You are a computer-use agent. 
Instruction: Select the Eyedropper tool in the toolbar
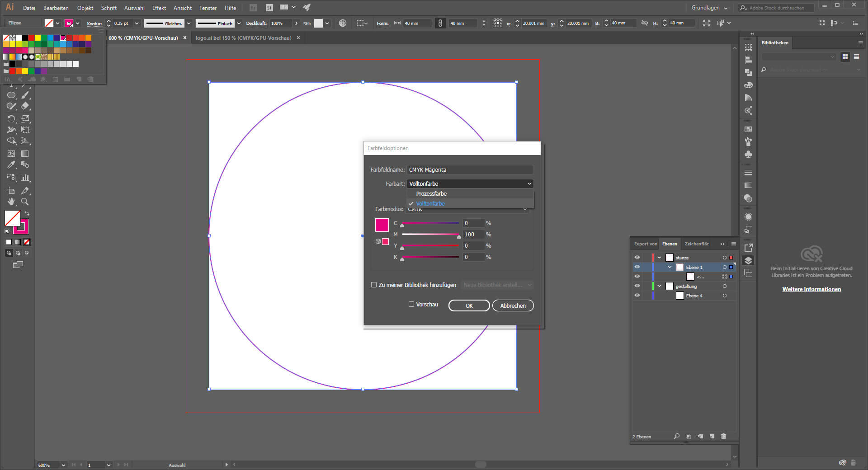(11, 165)
